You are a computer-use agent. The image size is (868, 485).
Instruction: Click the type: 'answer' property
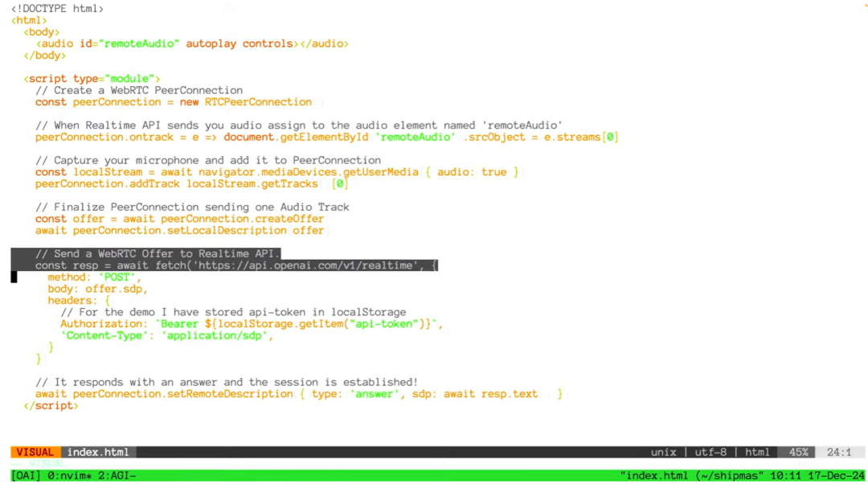point(355,394)
